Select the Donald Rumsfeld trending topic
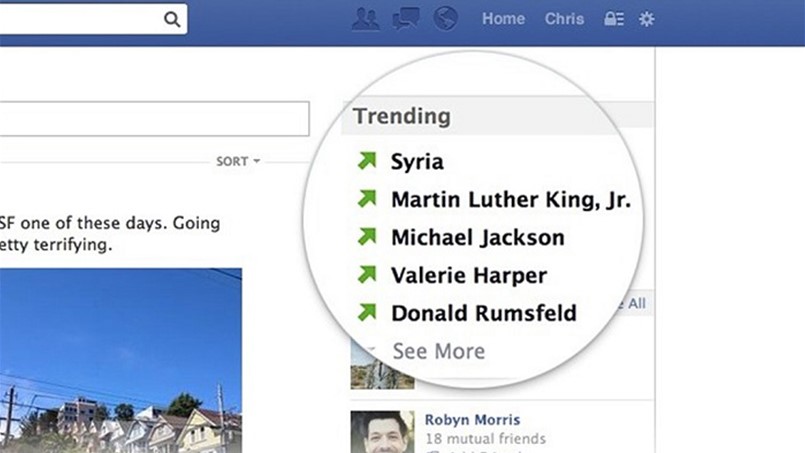Image resolution: width=805 pixels, height=453 pixels. (483, 313)
